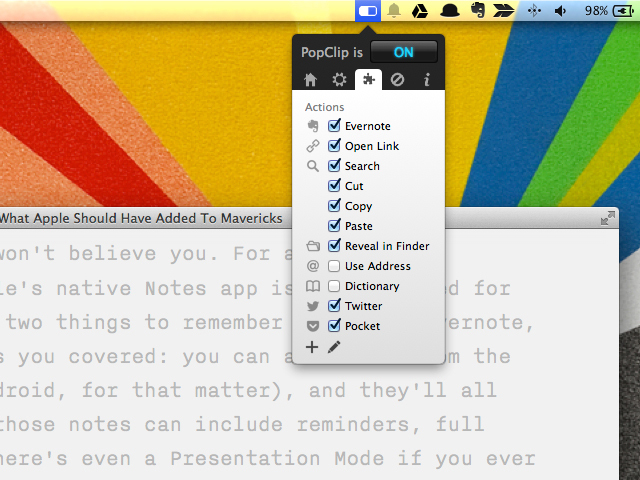Open the info About tab

[427, 80]
